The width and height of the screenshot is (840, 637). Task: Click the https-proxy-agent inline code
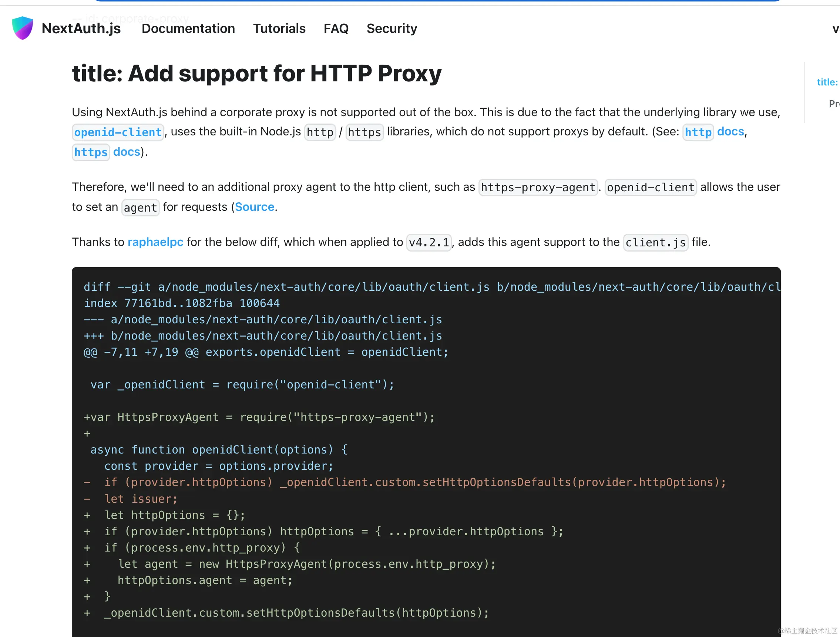tap(538, 188)
